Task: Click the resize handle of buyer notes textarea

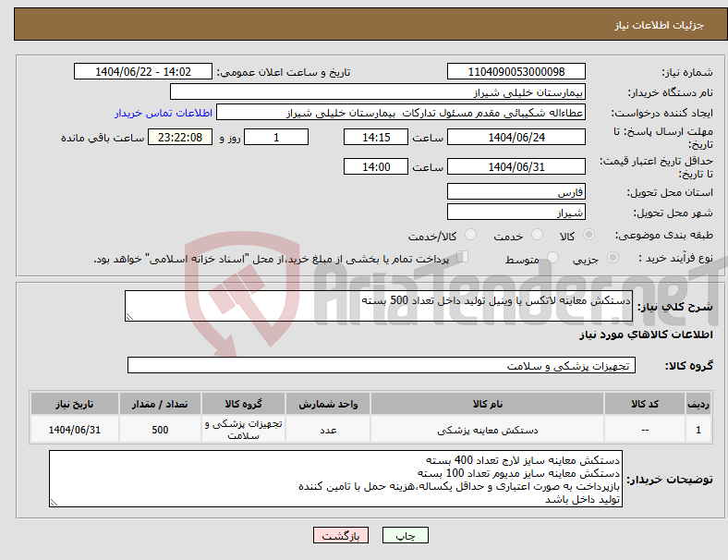Action: pyautogui.click(x=54, y=503)
